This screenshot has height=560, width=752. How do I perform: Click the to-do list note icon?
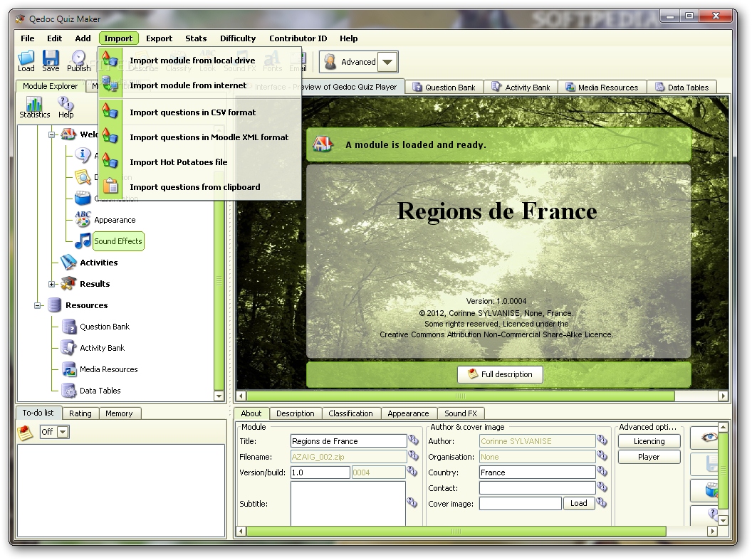pyautogui.click(x=26, y=433)
